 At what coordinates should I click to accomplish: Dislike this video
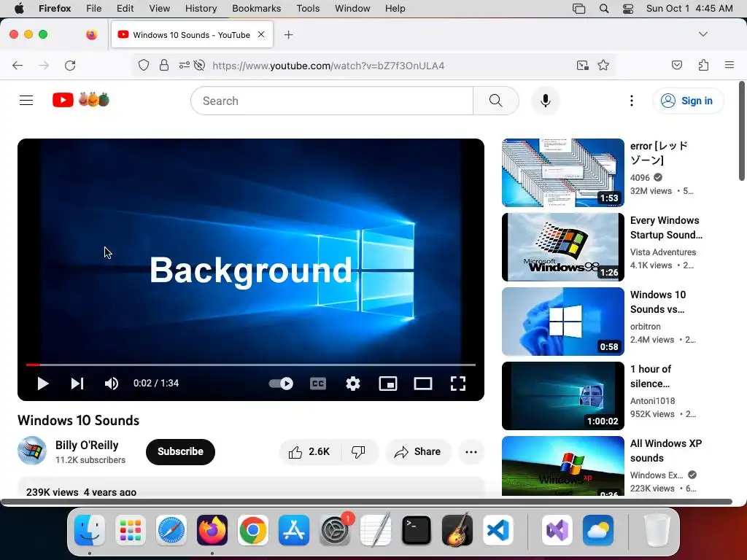pos(358,451)
